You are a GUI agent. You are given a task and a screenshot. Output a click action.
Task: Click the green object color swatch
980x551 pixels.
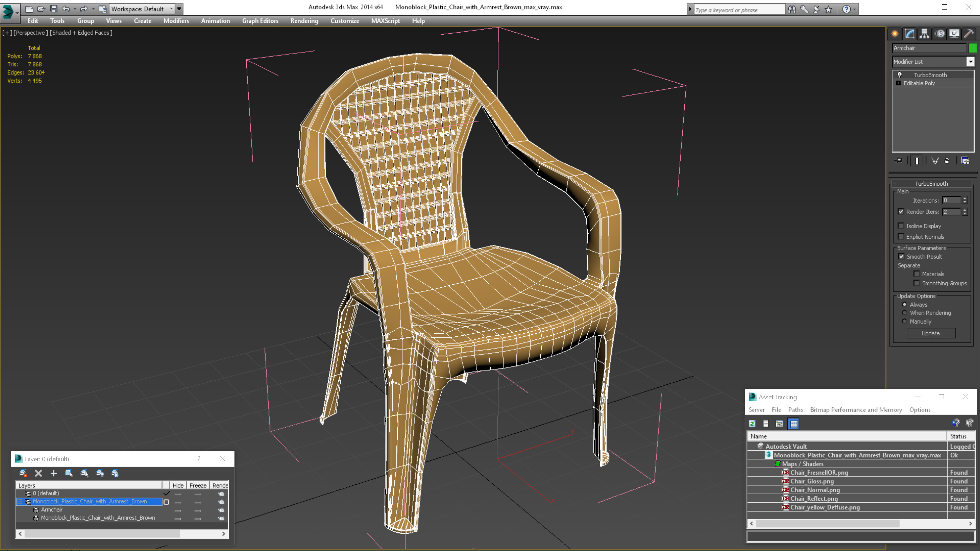click(x=973, y=48)
